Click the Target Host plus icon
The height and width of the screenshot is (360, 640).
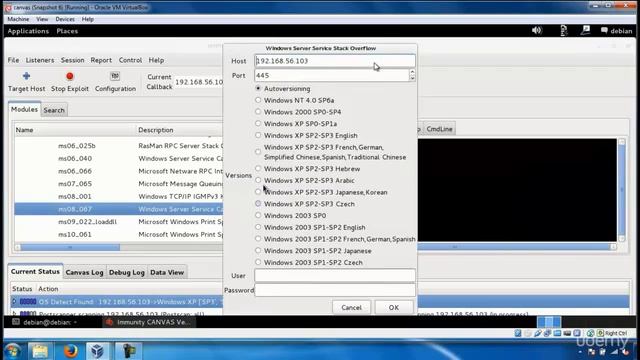pos(27,76)
